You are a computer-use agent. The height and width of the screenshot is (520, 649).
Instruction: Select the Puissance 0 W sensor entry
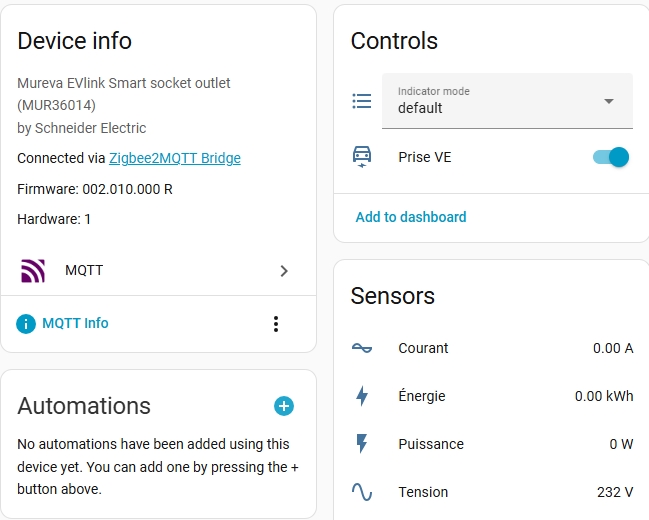point(492,444)
